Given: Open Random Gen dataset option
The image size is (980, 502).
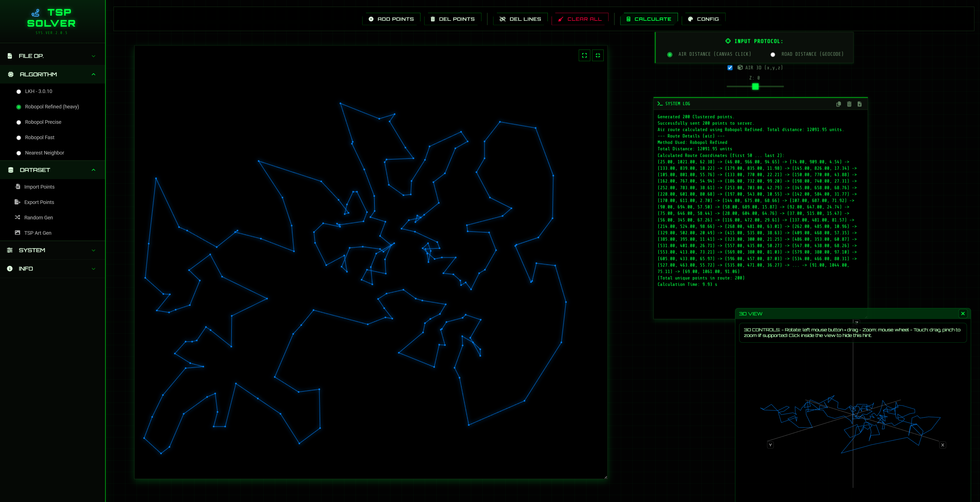Looking at the screenshot, I should tap(38, 217).
